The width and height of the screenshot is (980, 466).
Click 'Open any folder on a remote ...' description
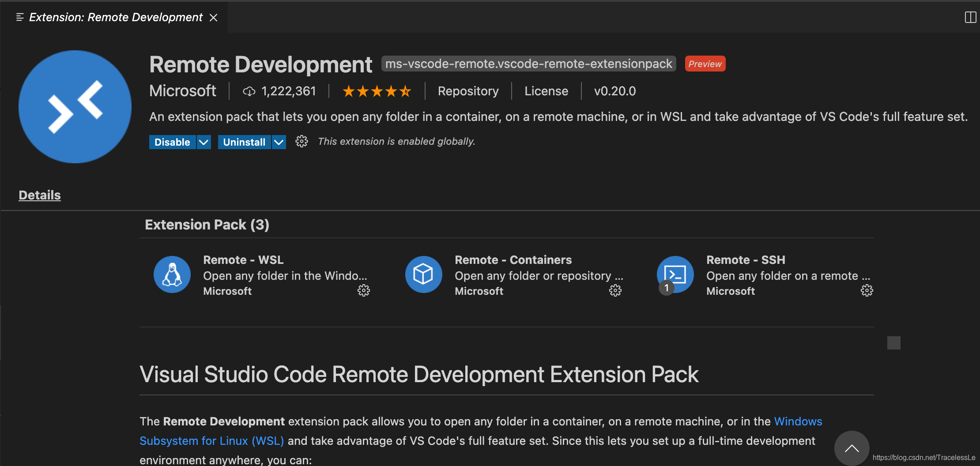point(788,276)
